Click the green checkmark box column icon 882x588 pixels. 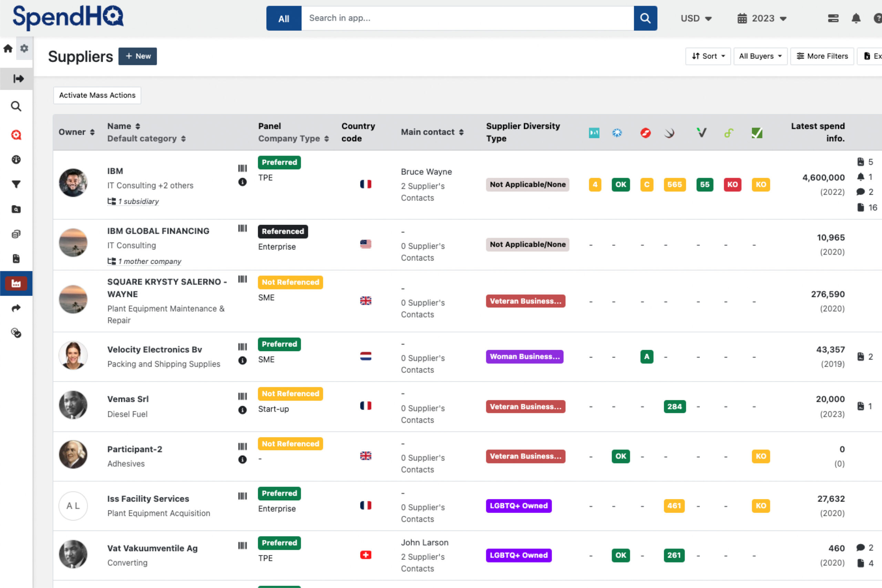tap(757, 133)
